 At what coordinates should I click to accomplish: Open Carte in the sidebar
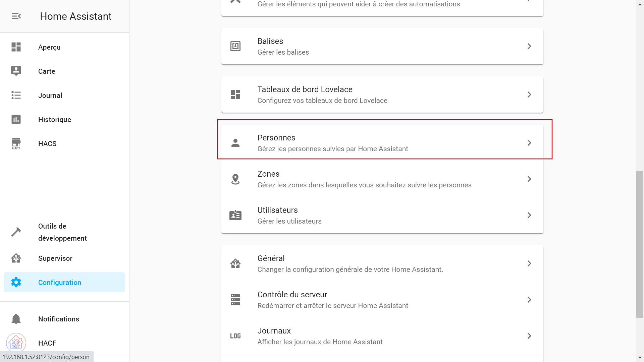(64, 71)
